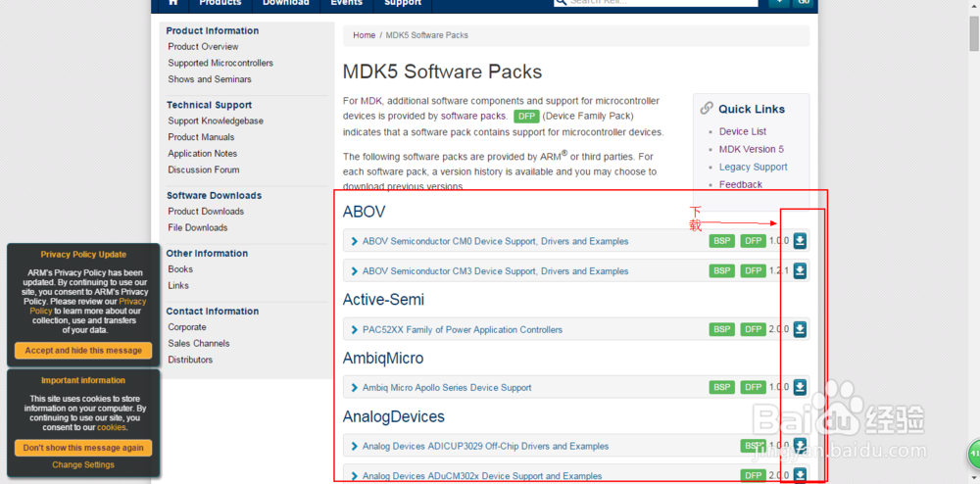Click the DFP badge in intro paragraph
The height and width of the screenshot is (484, 980).
(526, 117)
